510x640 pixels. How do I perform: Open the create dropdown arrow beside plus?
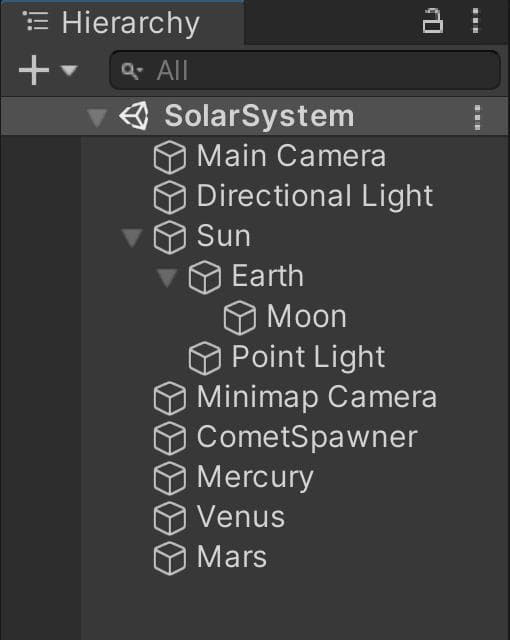pos(69,71)
